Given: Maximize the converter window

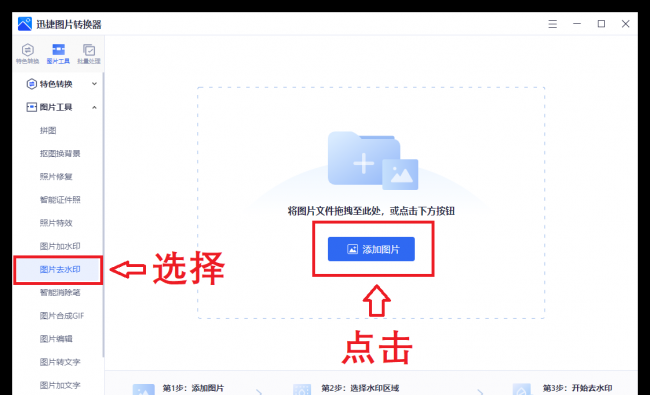Looking at the screenshot, I should point(601,24).
